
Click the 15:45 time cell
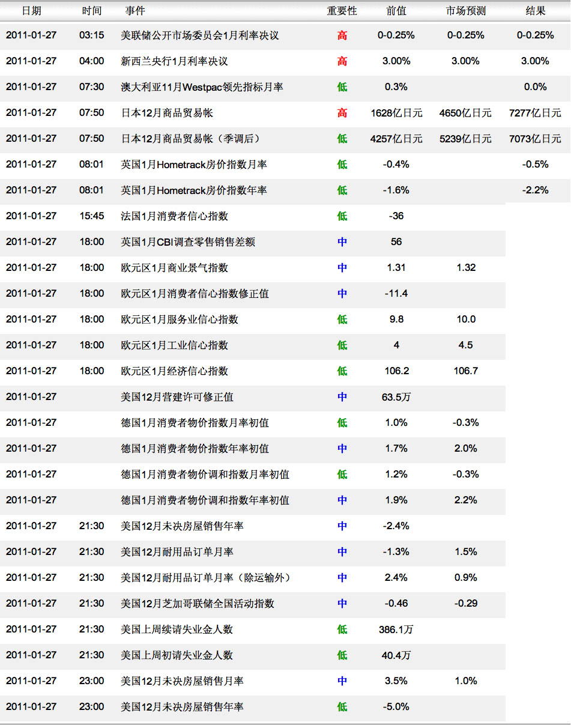pyautogui.click(x=91, y=216)
